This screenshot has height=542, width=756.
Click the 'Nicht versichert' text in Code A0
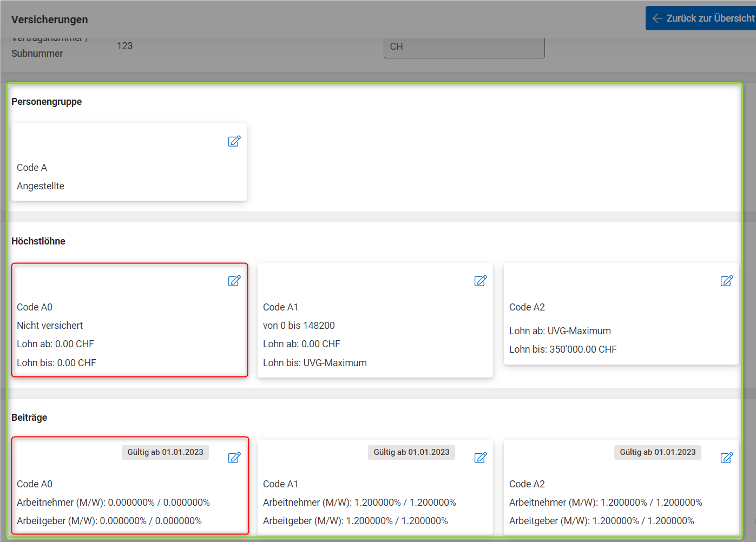pyautogui.click(x=50, y=326)
